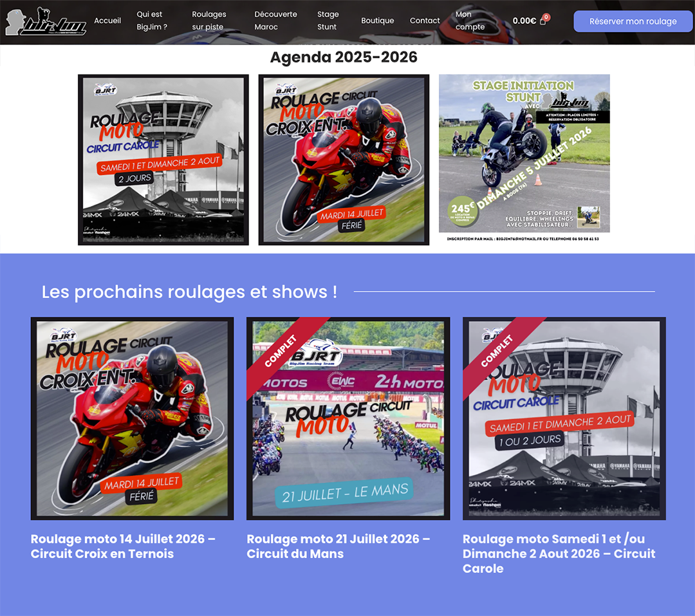The height and width of the screenshot is (616, 695).
Task: Open Boutique menu item
Action: (377, 21)
